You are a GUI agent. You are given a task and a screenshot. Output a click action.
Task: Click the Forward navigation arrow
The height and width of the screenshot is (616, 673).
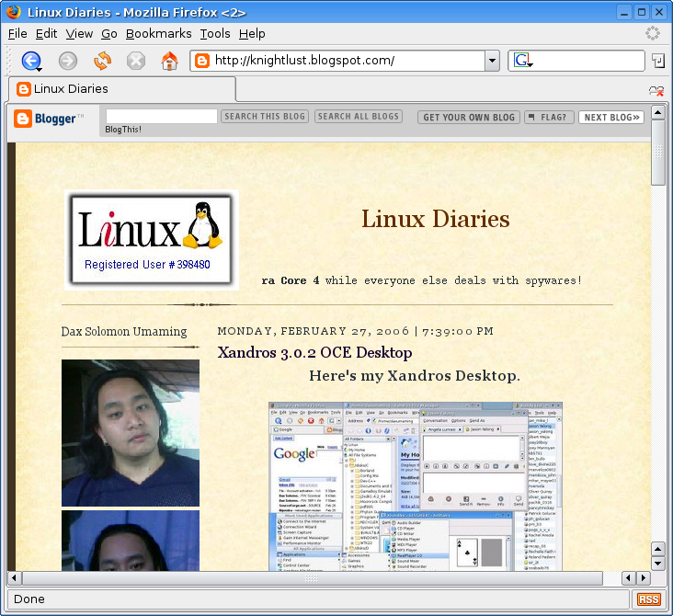click(x=68, y=61)
